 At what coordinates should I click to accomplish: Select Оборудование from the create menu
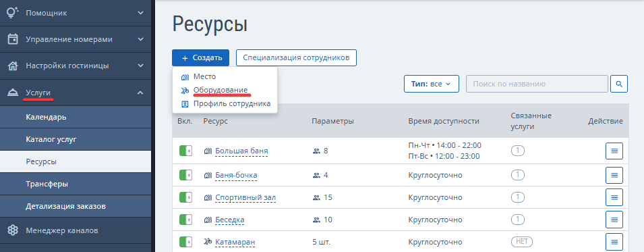[220, 90]
